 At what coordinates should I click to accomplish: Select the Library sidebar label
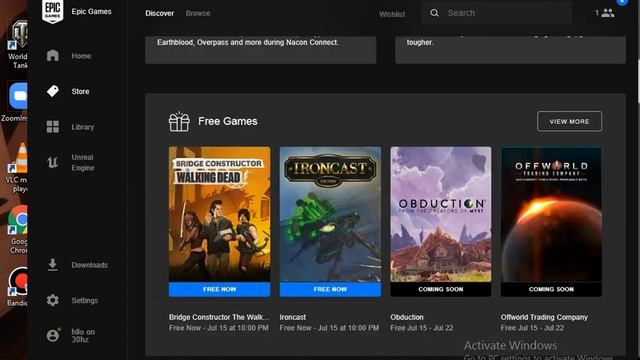(x=83, y=127)
